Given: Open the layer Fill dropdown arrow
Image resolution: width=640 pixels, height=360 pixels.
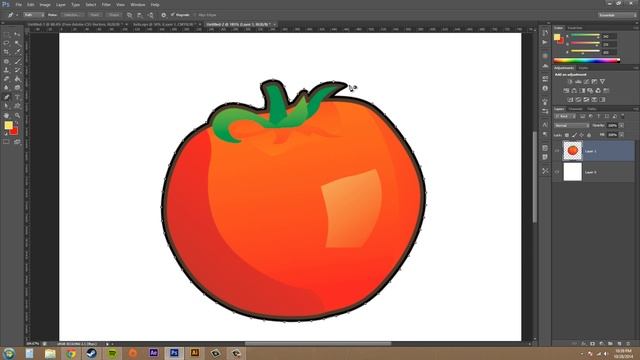Looking at the screenshot, I should tap(622, 135).
